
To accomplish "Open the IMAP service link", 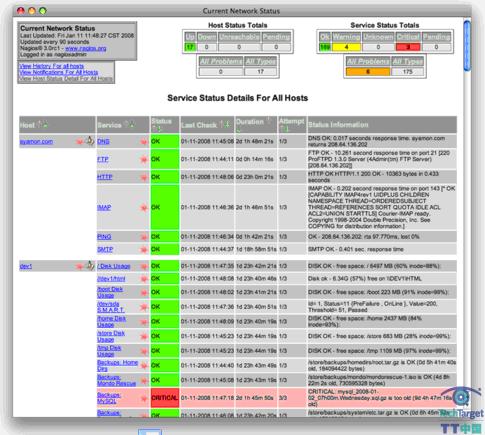I will click(104, 208).
